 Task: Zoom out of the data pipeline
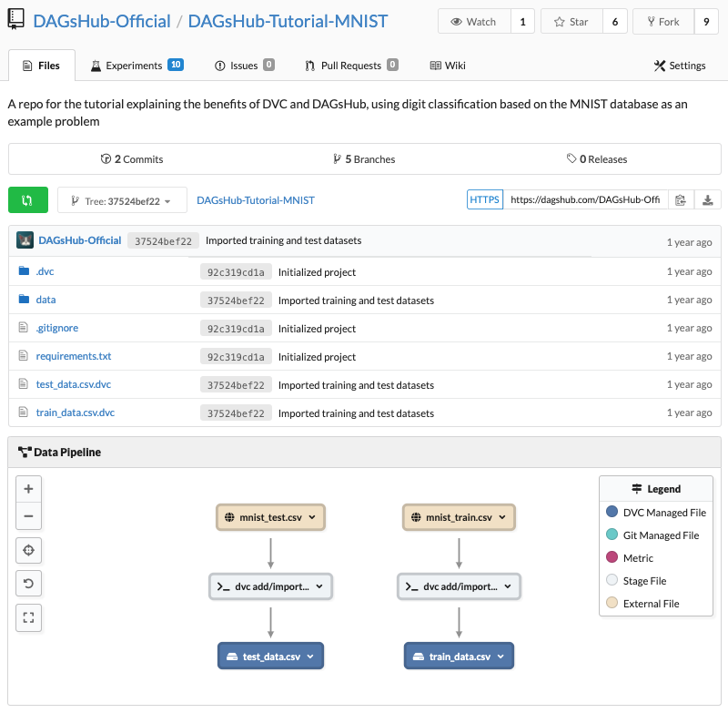pos(28,516)
